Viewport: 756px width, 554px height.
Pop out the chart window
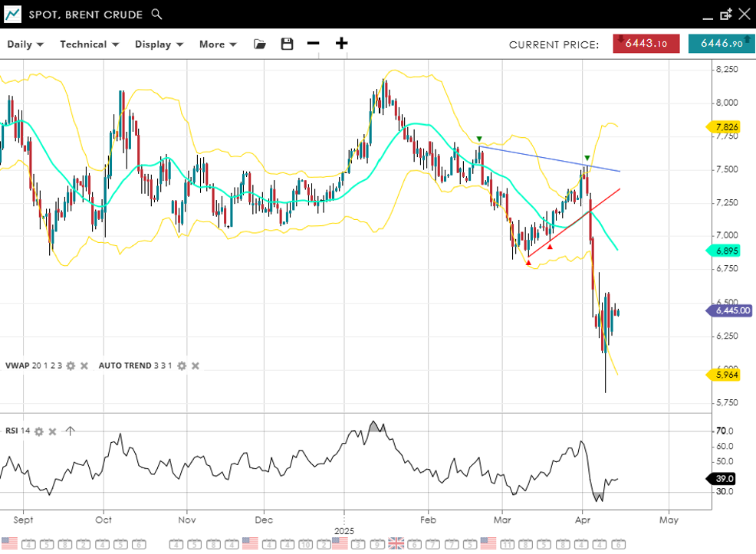tap(725, 15)
